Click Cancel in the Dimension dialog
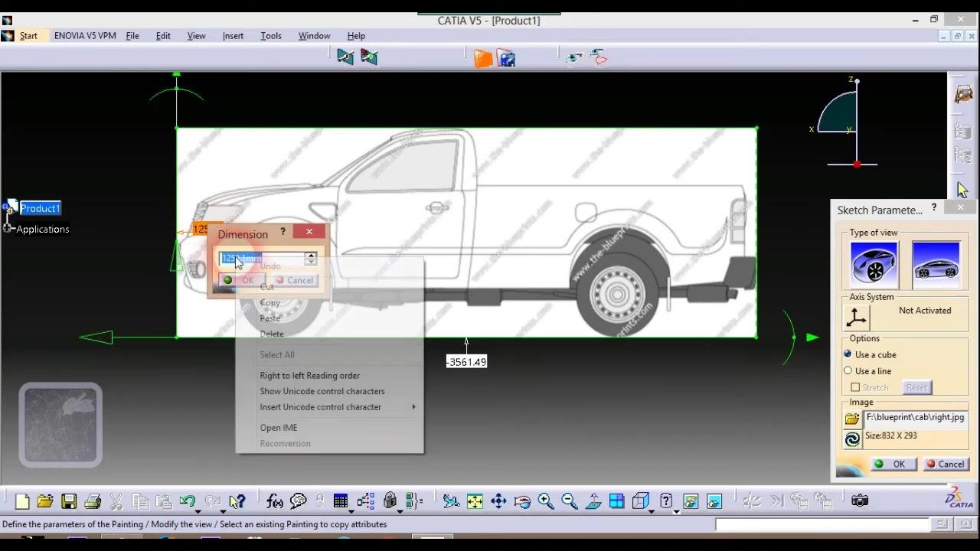The image size is (980, 551). pyautogui.click(x=294, y=280)
